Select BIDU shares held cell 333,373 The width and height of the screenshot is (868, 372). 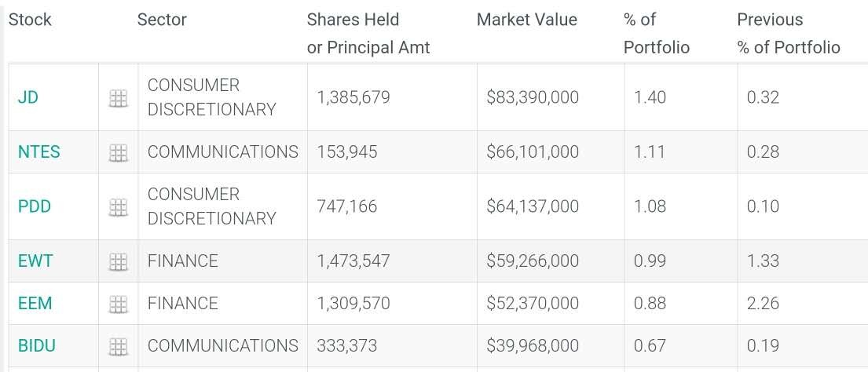point(346,346)
